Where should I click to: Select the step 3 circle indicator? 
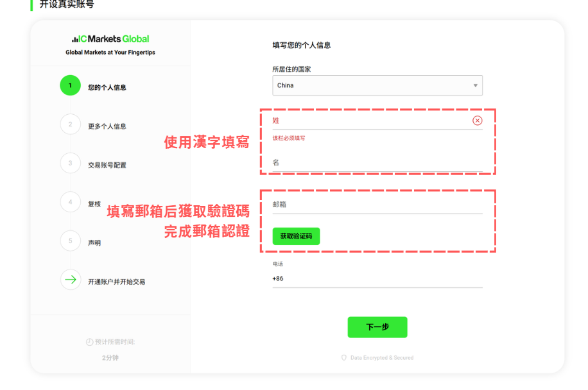(71, 164)
